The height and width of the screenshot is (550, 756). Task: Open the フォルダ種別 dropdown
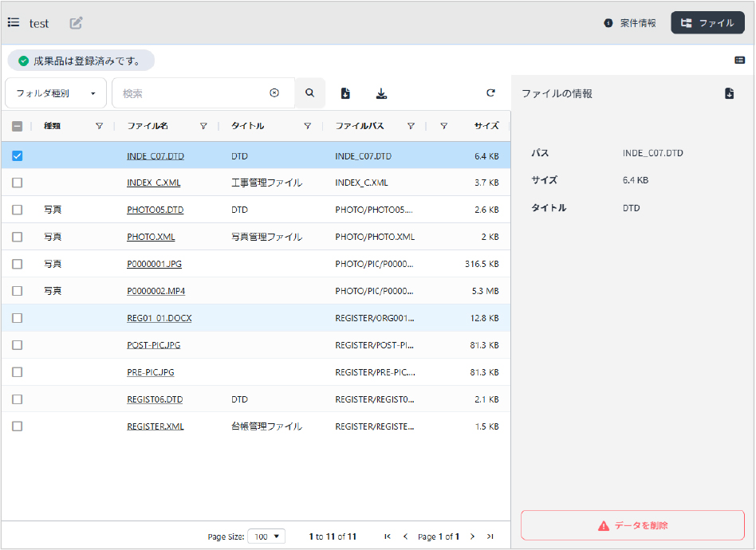tap(56, 93)
